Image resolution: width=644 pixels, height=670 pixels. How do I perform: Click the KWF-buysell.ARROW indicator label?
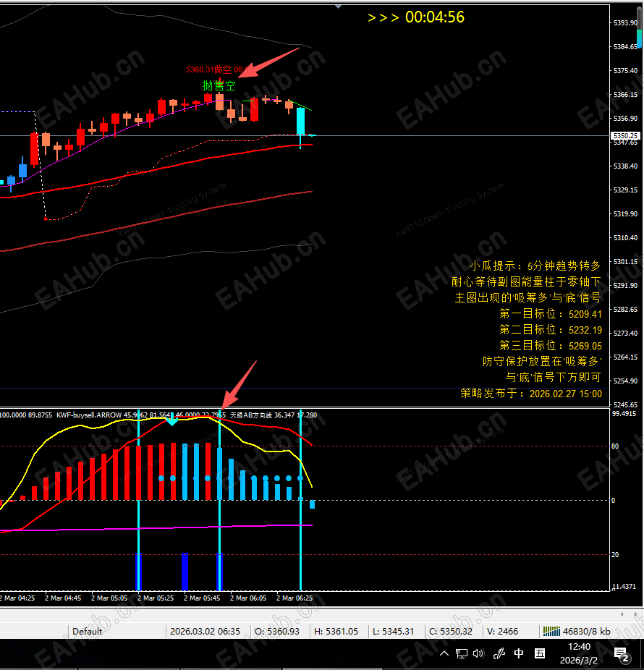click(89, 415)
